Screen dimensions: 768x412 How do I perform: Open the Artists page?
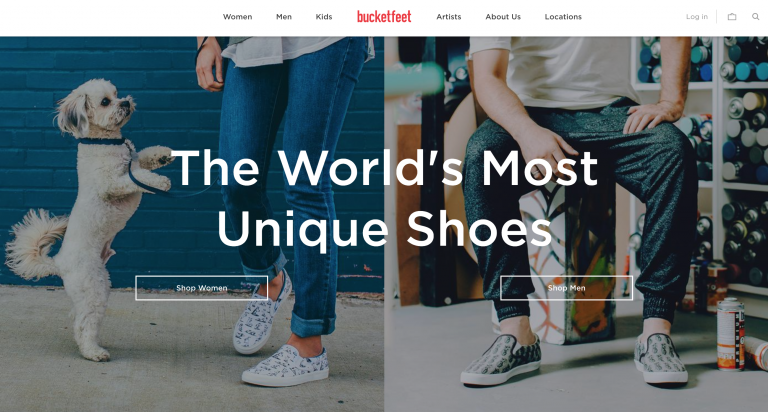(449, 17)
